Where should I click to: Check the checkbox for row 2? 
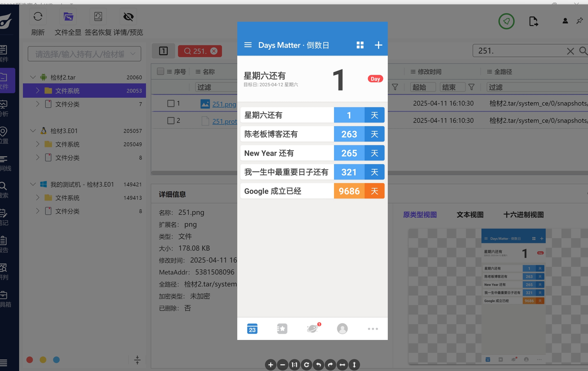[x=171, y=121]
